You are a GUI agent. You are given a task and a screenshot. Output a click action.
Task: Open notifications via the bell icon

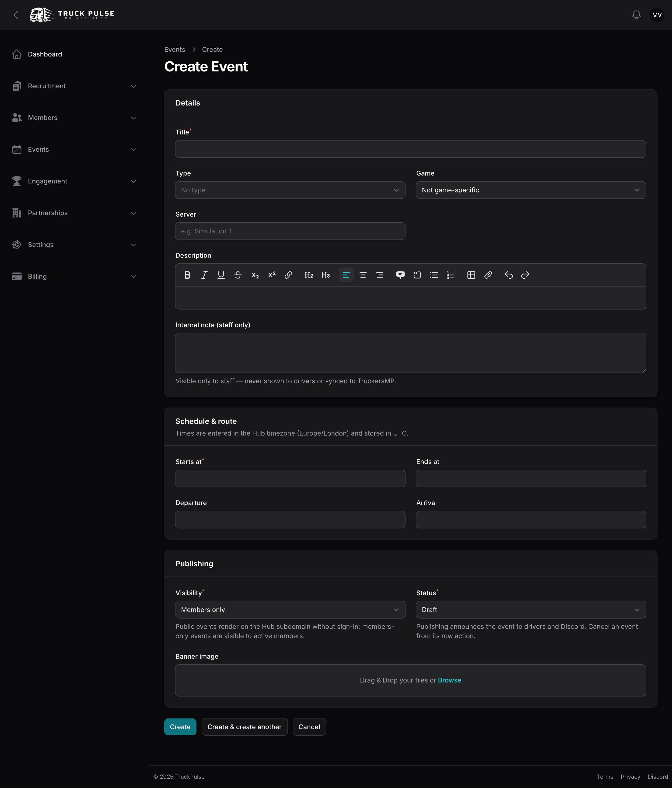point(636,15)
